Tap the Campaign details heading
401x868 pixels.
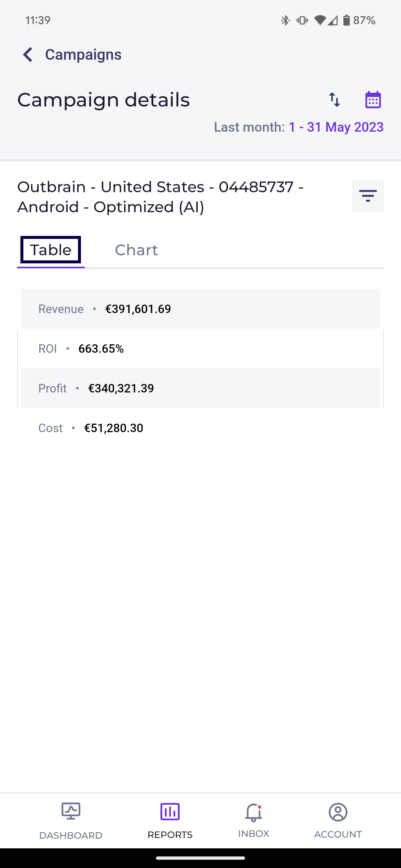[x=104, y=100]
